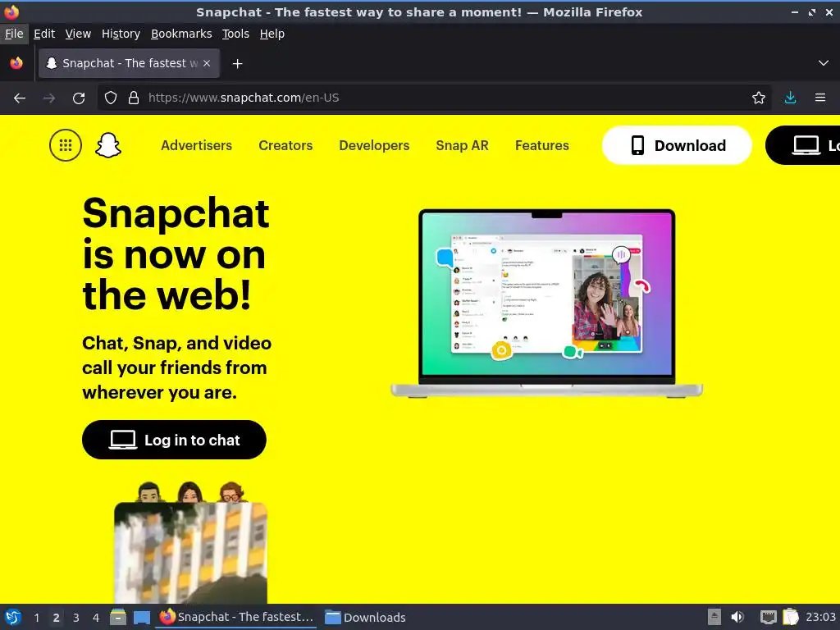Click the Developers navigation link
840x630 pixels.
[374, 145]
